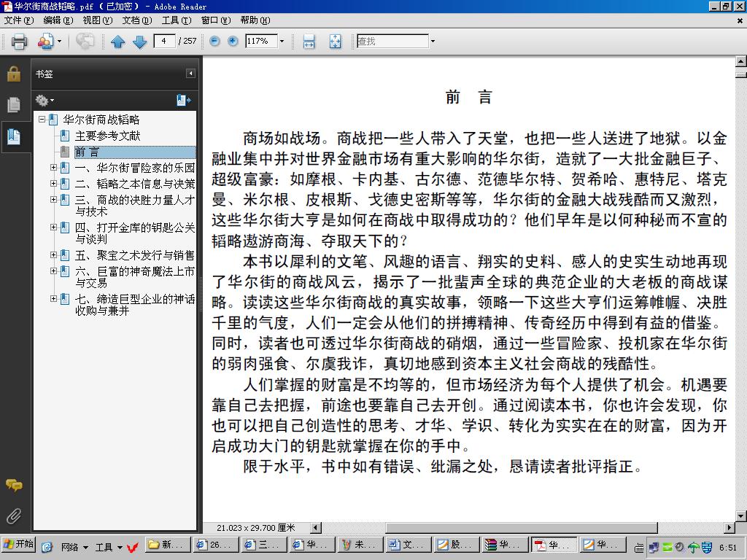Image resolution: width=747 pixels, height=560 pixels.
Task: Click the fit width scrolling icon
Action: [309, 42]
